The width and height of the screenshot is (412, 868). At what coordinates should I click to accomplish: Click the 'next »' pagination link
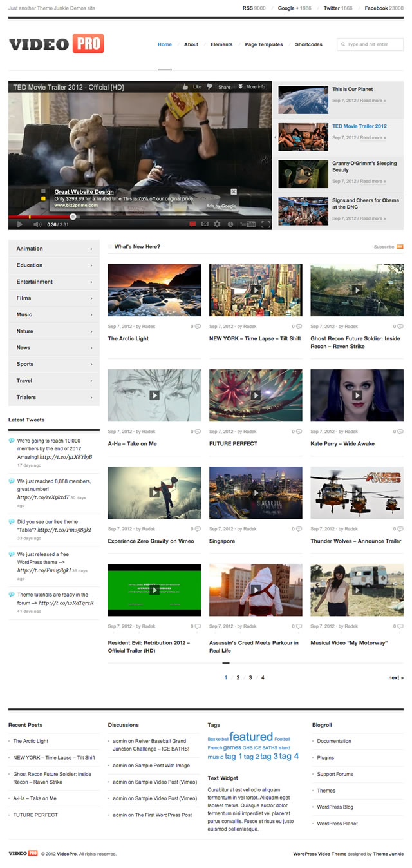[396, 677]
